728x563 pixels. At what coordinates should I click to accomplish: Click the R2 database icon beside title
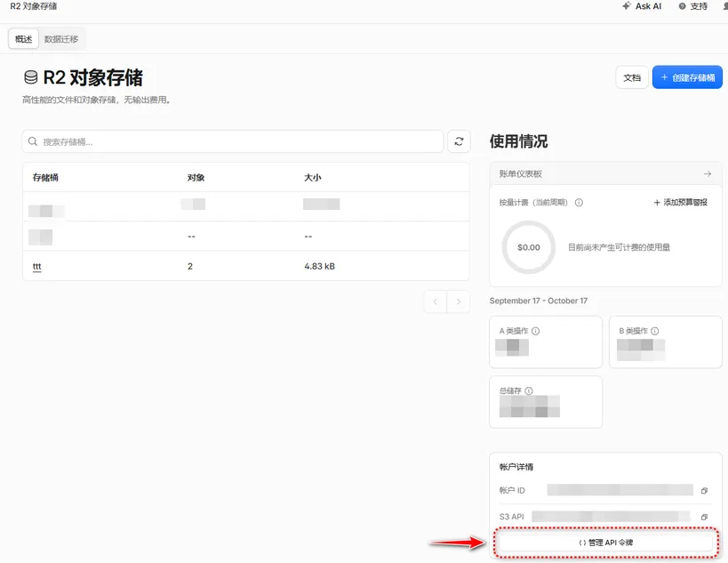click(30, 77)
